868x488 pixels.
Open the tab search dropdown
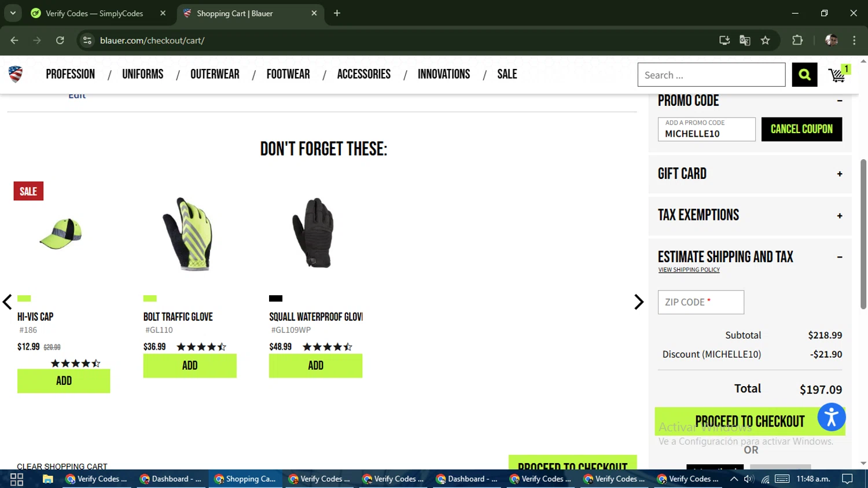pos(13,13)
